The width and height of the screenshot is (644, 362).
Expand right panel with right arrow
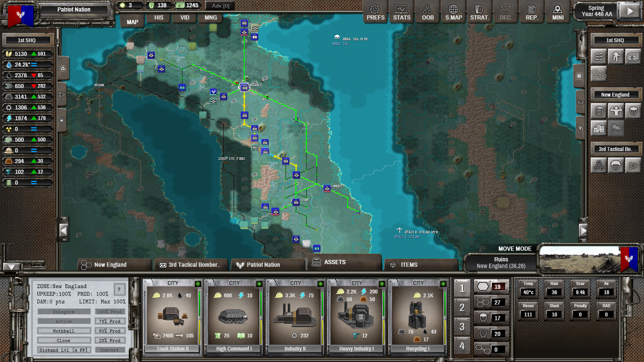(x=583, y=230)
